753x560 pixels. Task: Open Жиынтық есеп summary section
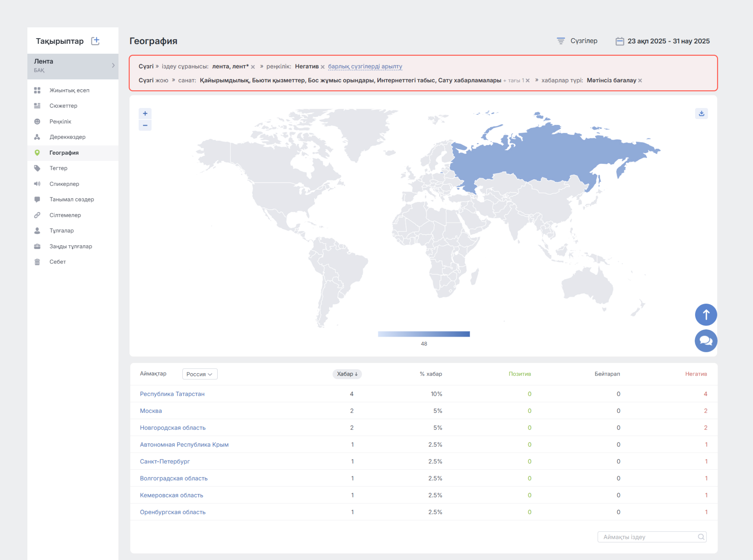(69, 90)
